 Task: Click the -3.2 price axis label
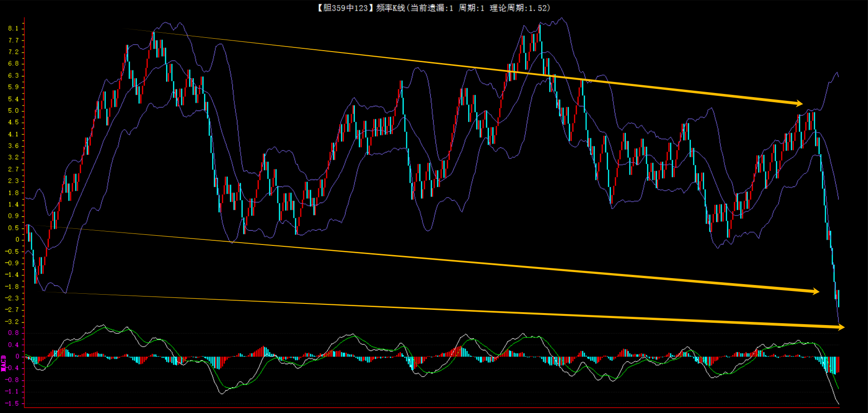(12, 321)
